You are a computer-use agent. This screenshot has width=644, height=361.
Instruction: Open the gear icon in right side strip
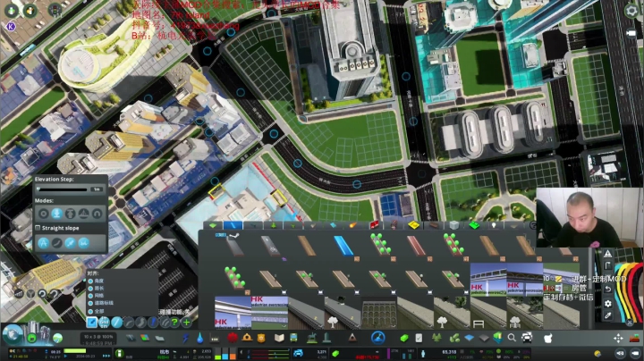608,304
